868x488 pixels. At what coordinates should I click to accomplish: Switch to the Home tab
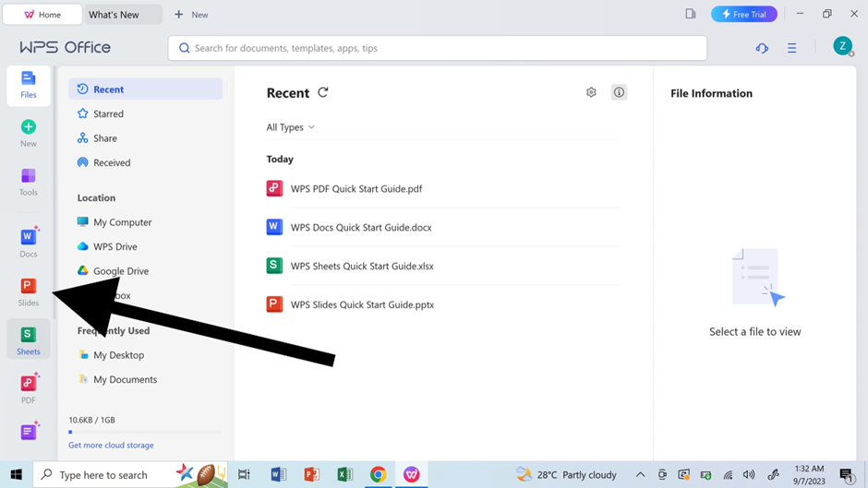pos(42,15)
